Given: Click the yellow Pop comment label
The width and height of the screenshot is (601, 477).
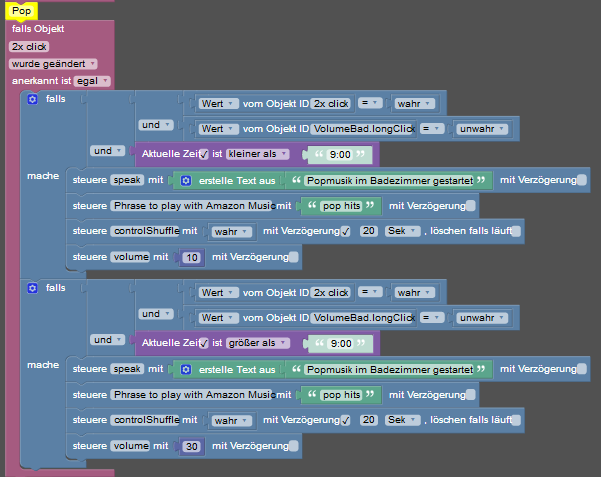Looking at the screenshot, I should (x=21, y=11).
